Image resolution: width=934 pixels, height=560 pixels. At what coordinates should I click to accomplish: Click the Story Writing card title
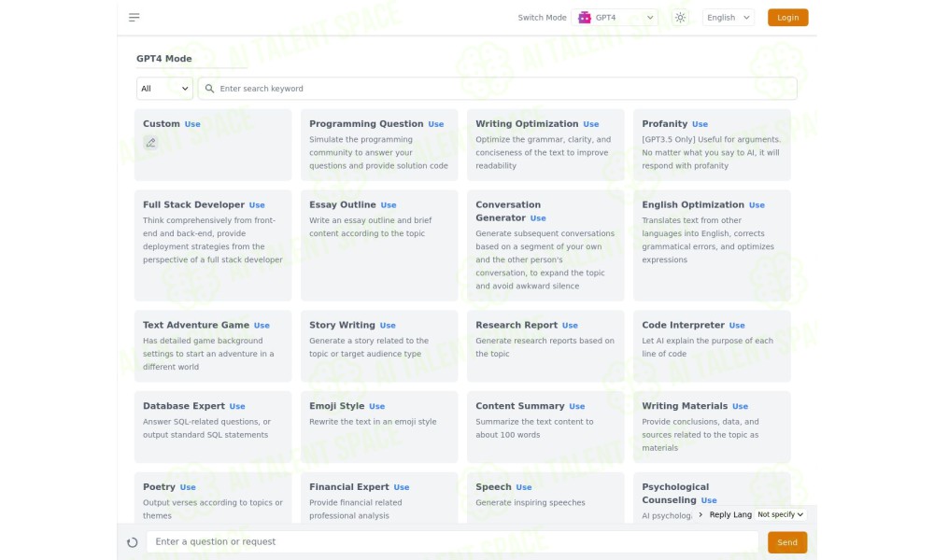(342, 325)
